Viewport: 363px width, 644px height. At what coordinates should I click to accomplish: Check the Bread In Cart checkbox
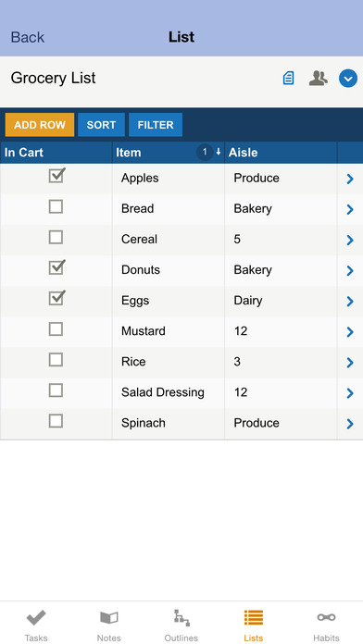pos(56,206)
